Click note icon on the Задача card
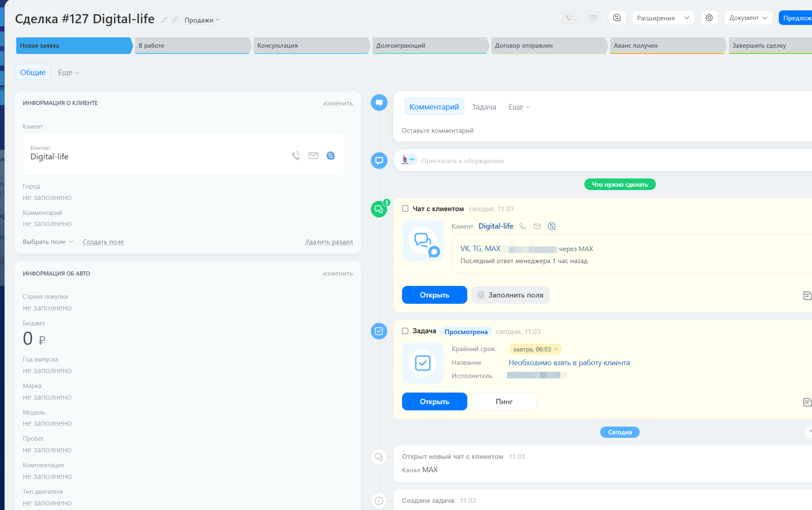Viewport: 812px width, 510px height. [x=807, y=402]
